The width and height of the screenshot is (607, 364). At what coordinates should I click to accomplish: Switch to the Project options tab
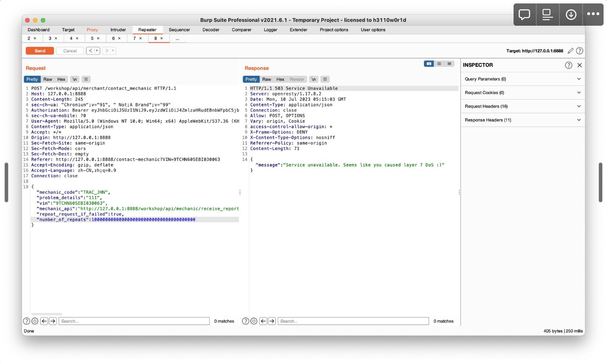pos(334,30)
